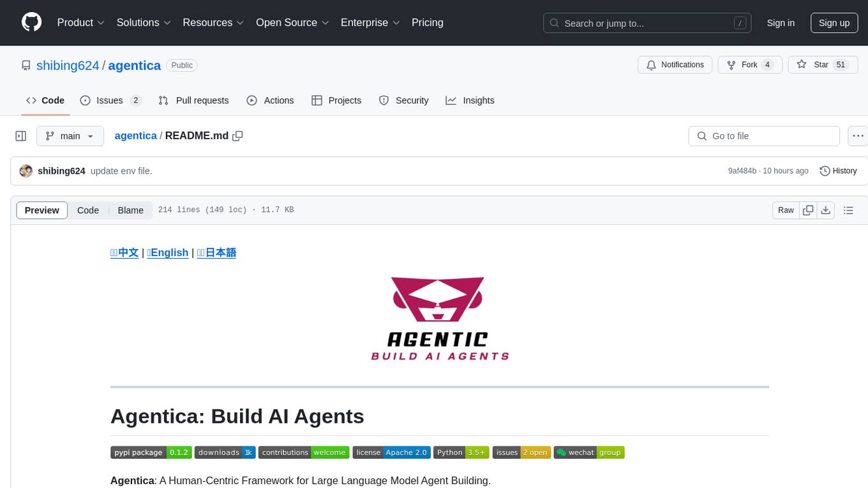
Task: Switch to the Code tab
Action: (x=45, y=100)
